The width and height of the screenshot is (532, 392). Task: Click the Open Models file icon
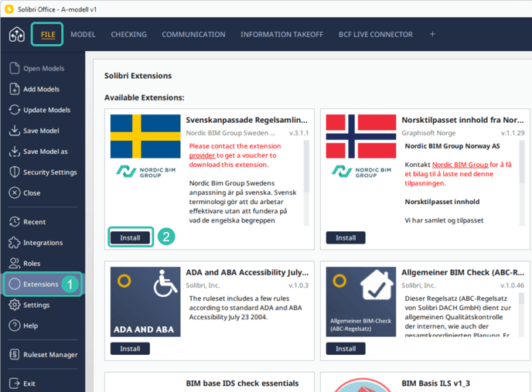pyautogui.click(x=14, y=68)
